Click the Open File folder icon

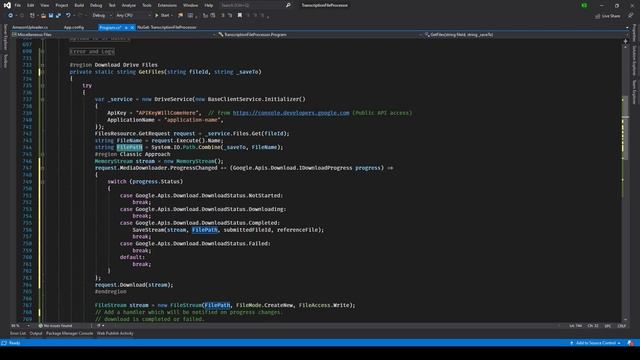click(43, 16)
